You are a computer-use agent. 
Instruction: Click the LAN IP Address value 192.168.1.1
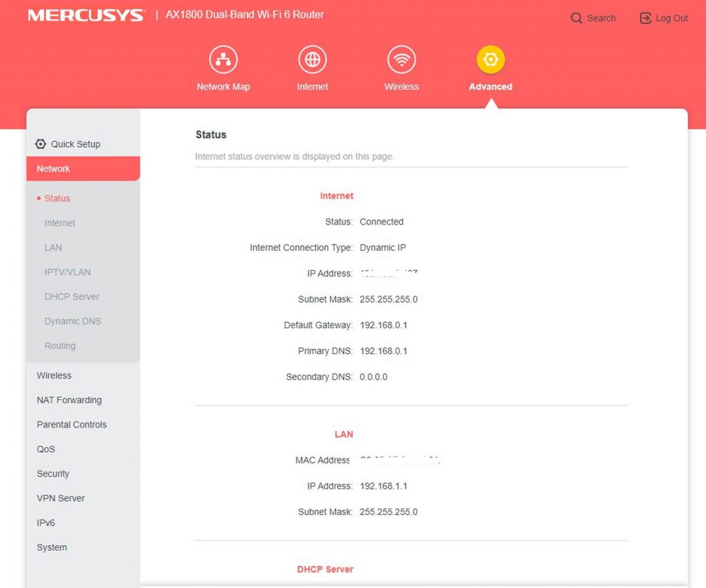point(383,486)
